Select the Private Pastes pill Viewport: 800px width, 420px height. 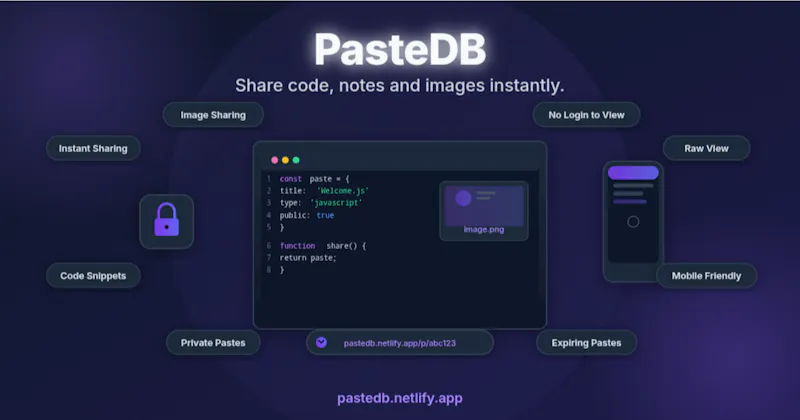[213, 342]
